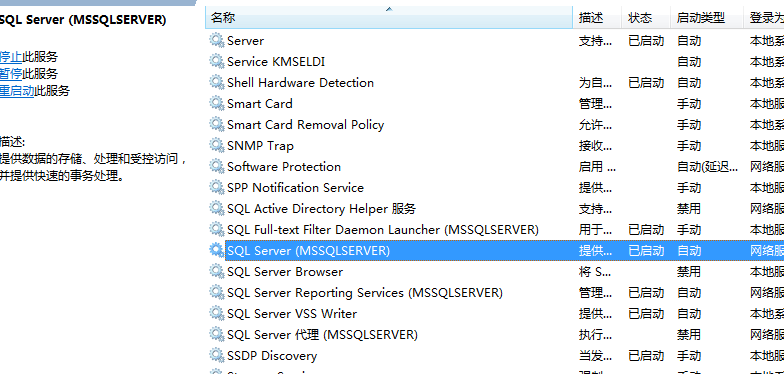
Task: Select SQL Active Directory Helper 服务 name
Action: 322,208
